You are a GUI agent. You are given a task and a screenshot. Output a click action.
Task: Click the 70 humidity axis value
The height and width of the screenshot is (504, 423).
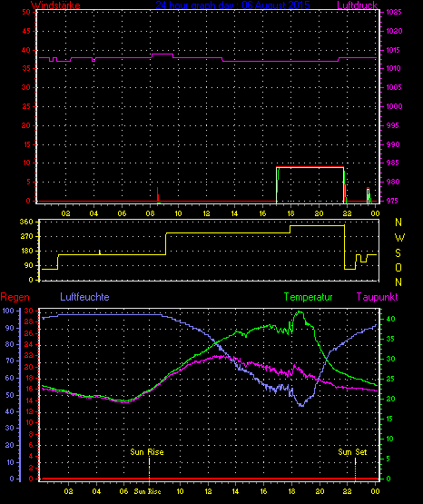pyautogui.click(x=10, y=361)
